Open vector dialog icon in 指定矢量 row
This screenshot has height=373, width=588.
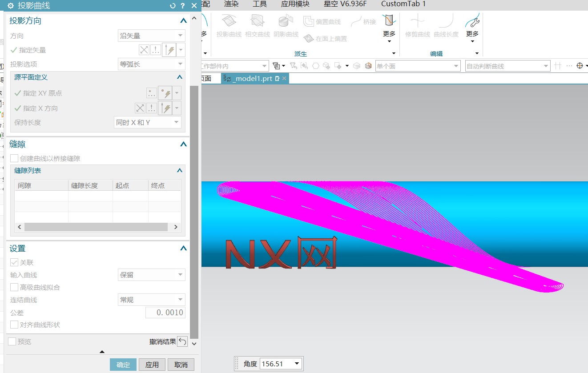pyautogui.click(x=155, y=50)
